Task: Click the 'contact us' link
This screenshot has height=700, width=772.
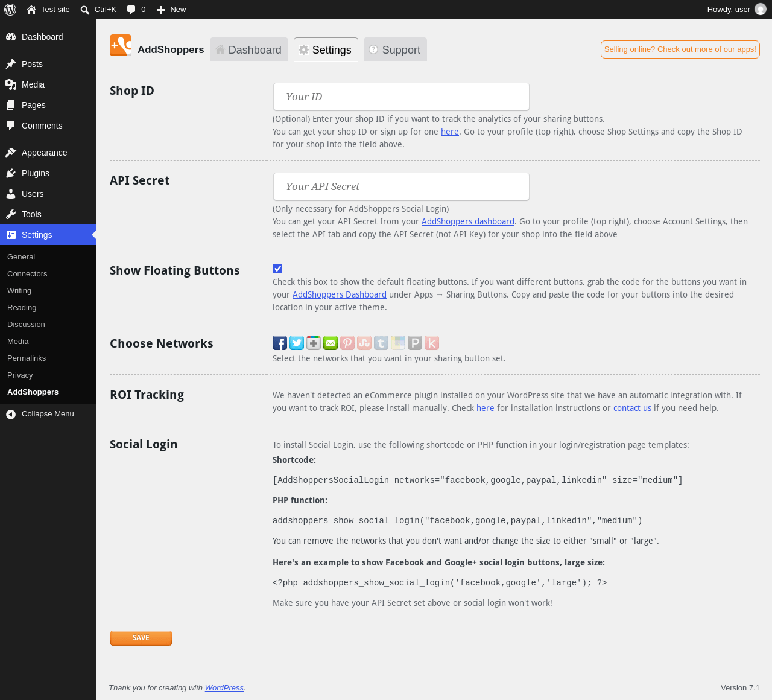Action: 632,408
